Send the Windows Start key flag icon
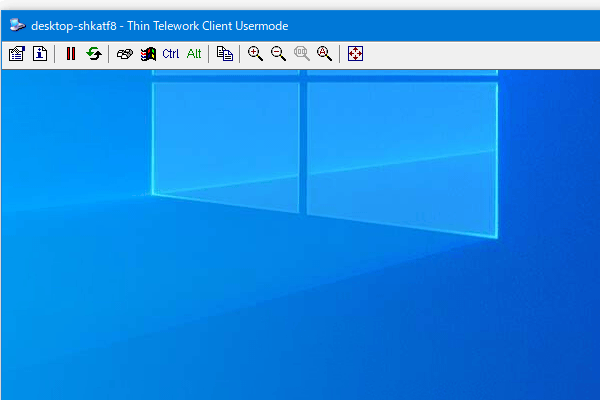This screenshot has height=400, width=600. [148, 54]
